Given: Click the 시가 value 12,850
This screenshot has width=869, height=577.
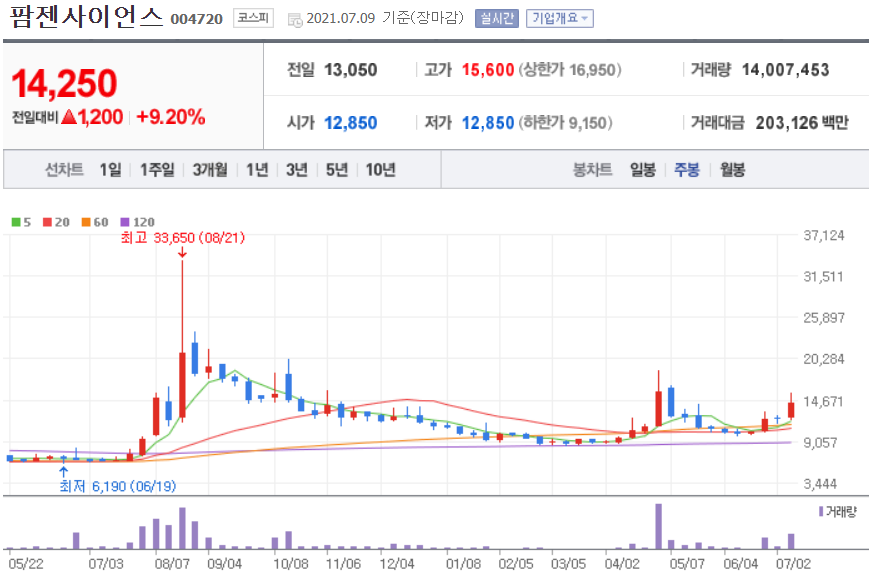Looking at the screenshot, I should [350, 122].
